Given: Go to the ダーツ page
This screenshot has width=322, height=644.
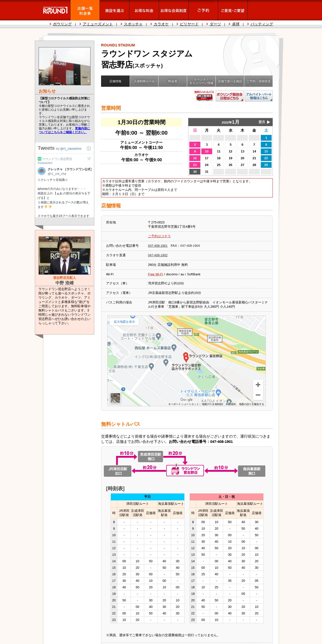Looking at the screenshot, I should [x=215, y=24].
